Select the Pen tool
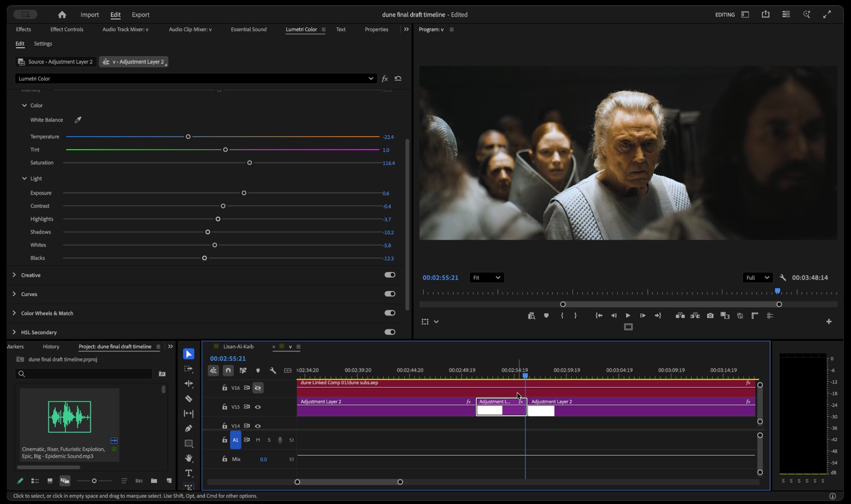Image resolution: width=851 pixels, height=504 pixels. [x=188, y=428]
